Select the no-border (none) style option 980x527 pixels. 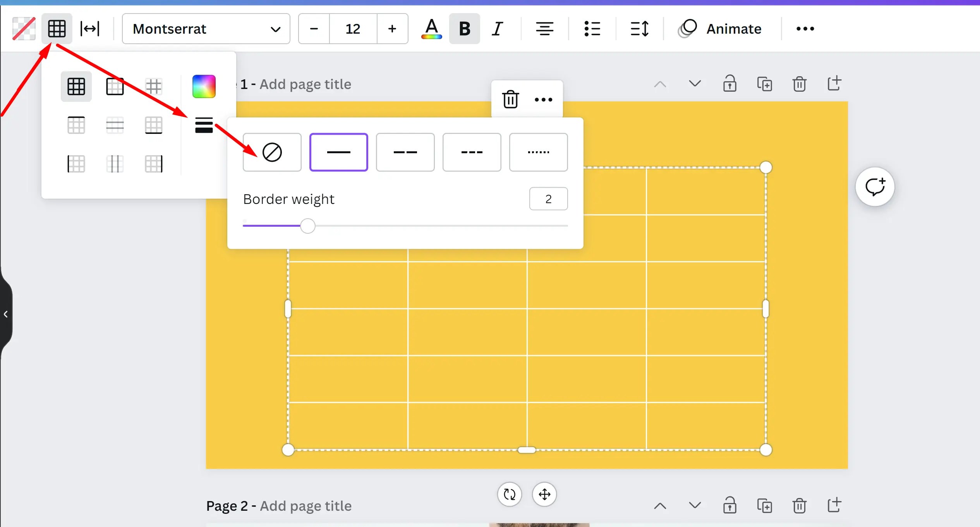(x=272, y=152)
